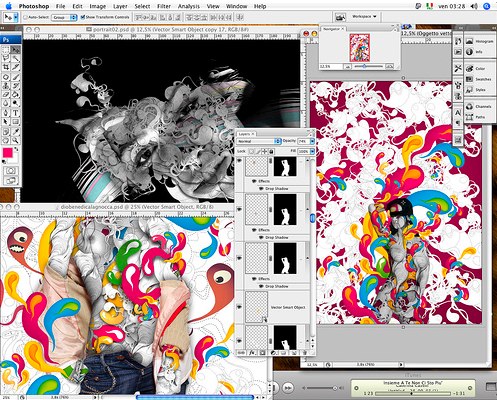Open the Fill slider dropdown arrow
497x400 pixels.
[312, 151]
